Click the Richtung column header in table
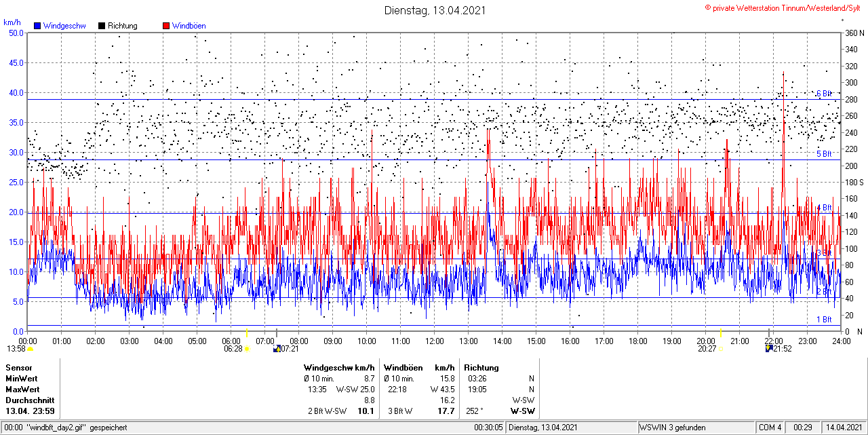 pyautogui.click(x=481, y=368)
